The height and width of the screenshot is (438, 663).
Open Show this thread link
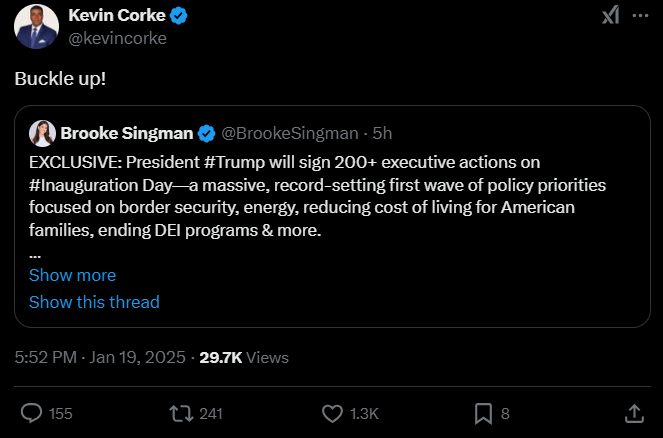[x=94, y=302]
